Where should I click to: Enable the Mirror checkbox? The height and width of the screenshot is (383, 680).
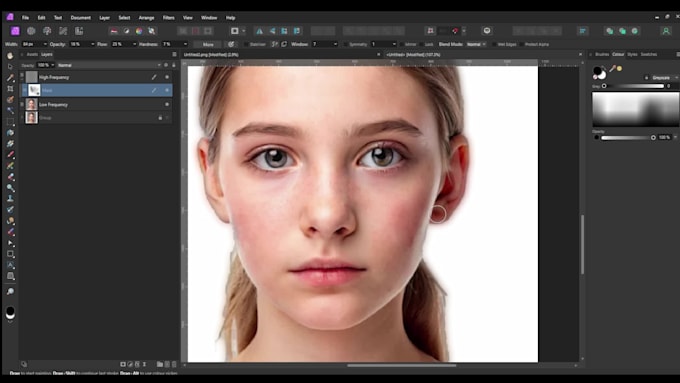pyautogui.click(x=401, y=44)
